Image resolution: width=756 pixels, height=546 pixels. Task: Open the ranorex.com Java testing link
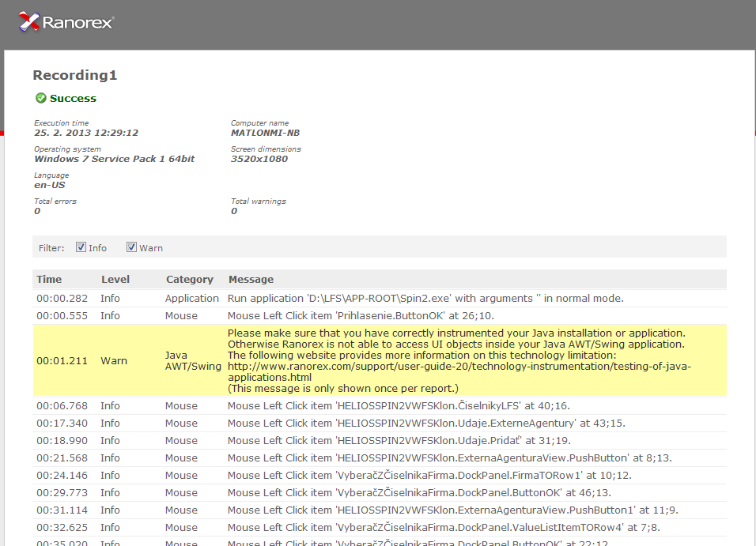tap(459, 371)
